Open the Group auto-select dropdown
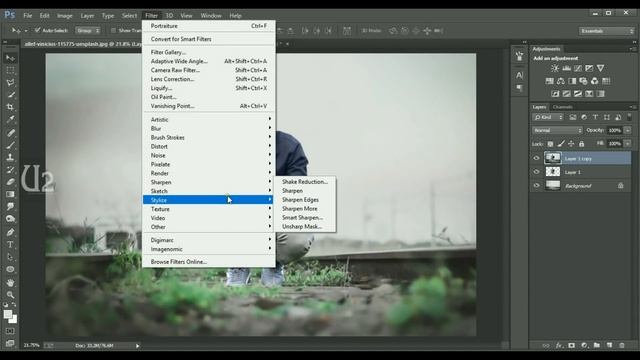This screenshot has height=360, width=640. point(88,31)
